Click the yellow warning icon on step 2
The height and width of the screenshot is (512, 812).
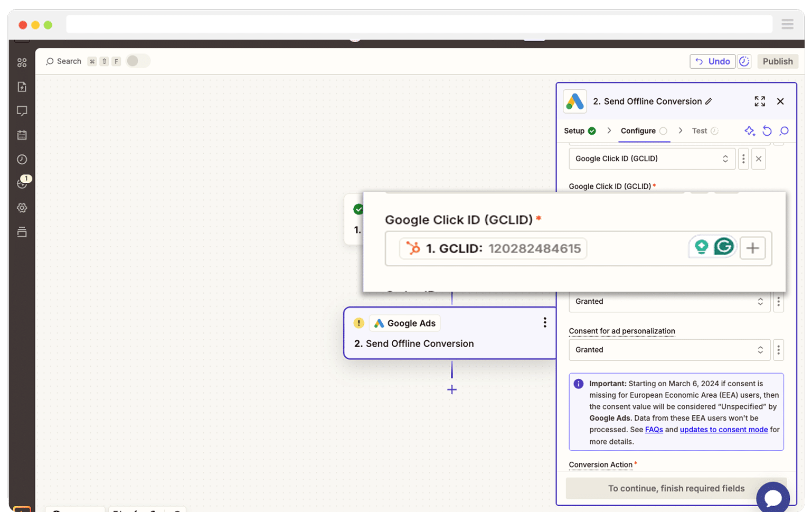pos(358,323)
